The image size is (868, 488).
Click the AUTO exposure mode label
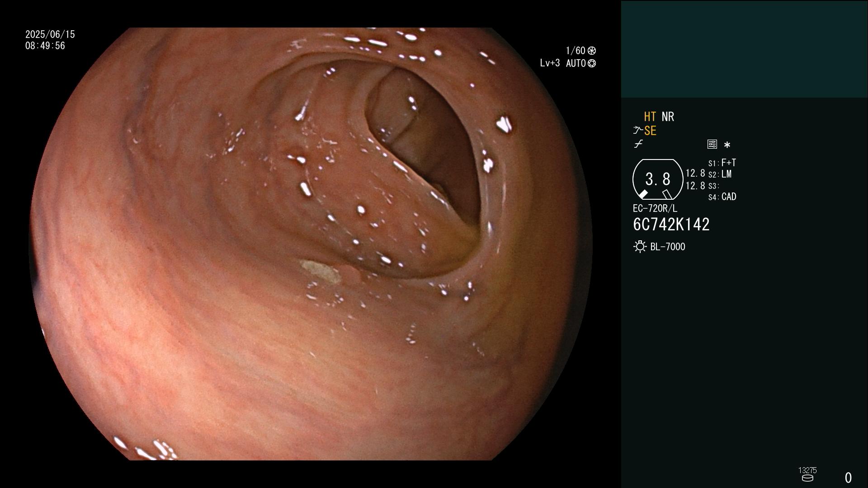coord(576,63)
